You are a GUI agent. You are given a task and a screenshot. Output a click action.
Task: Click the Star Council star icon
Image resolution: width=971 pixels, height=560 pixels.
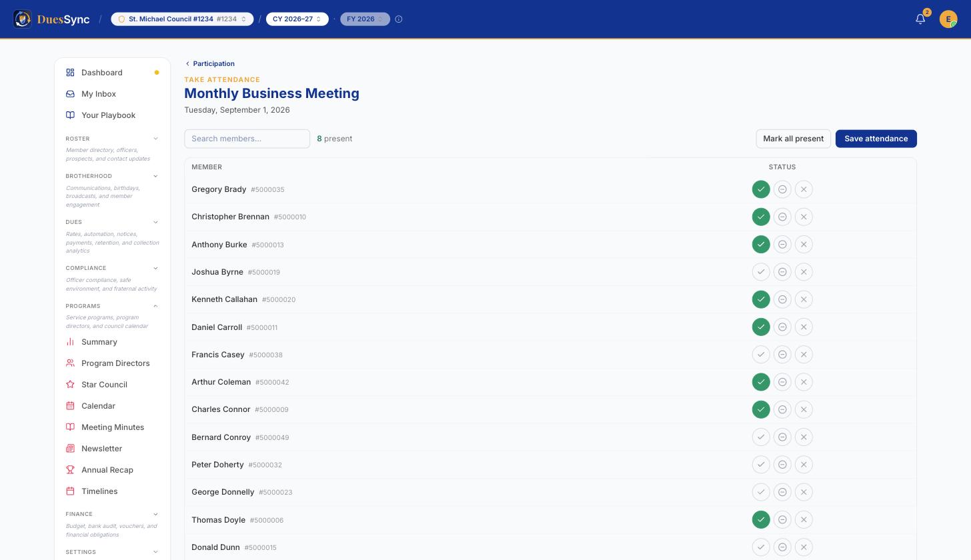pyautogui.click(x=70, y=385)
